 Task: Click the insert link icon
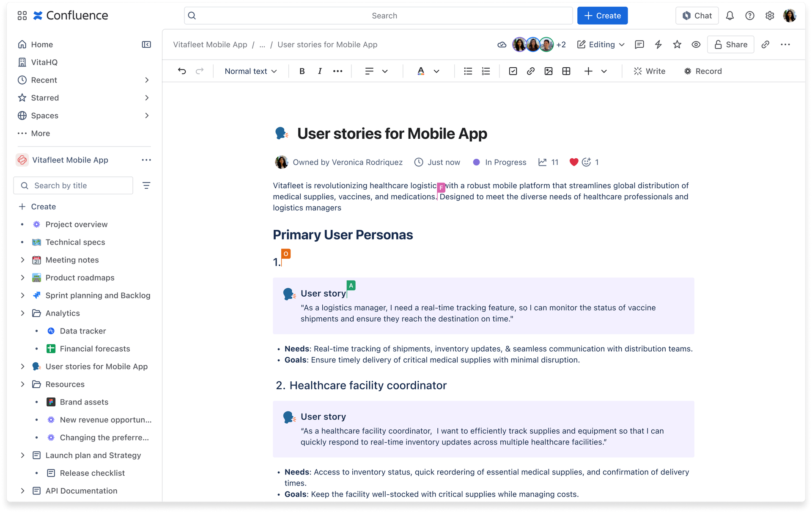[x=530, y=71]
